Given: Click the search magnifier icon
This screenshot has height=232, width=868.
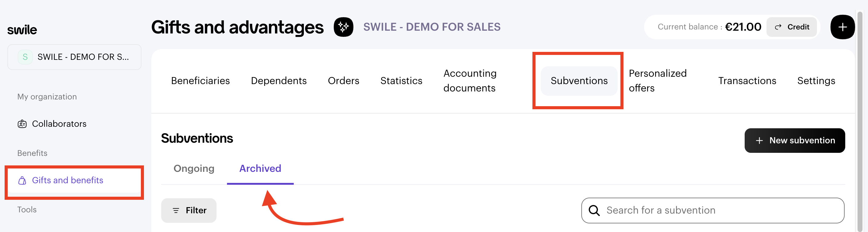Looking at the screenshot, I should [594, 211].
